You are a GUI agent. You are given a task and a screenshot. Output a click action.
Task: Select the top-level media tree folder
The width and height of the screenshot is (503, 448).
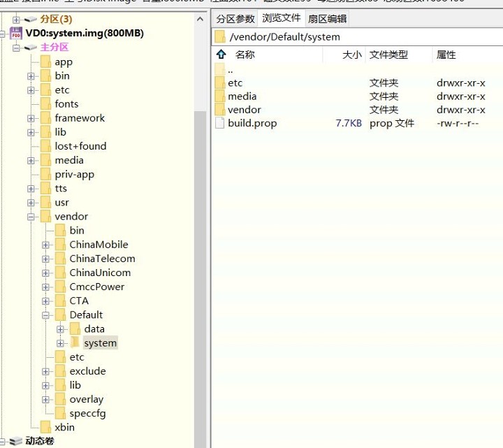click(69, 160)
